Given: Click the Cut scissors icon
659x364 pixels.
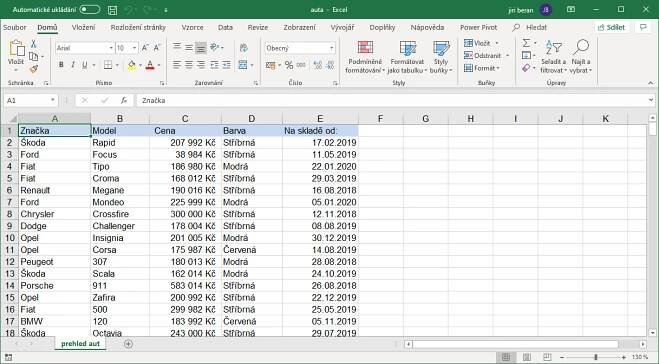Looking at the screenshot, I should tap(34, 44).
